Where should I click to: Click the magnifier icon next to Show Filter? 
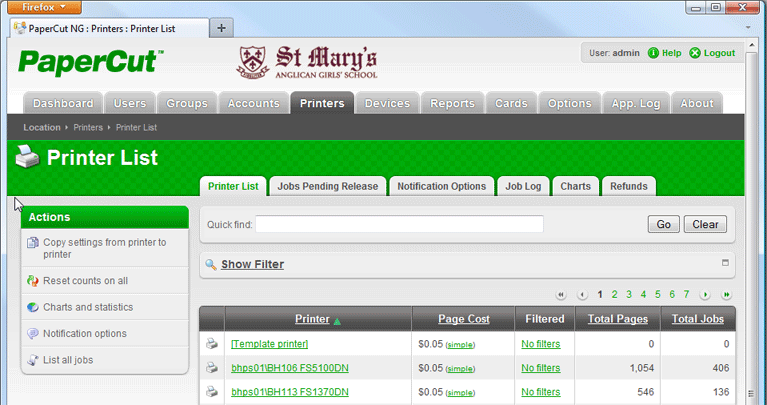211,265
